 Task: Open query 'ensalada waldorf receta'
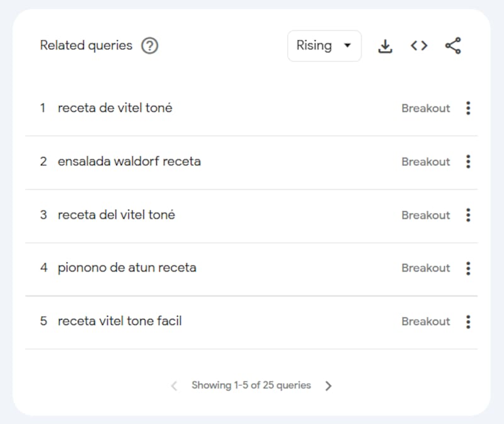point(129,162)
